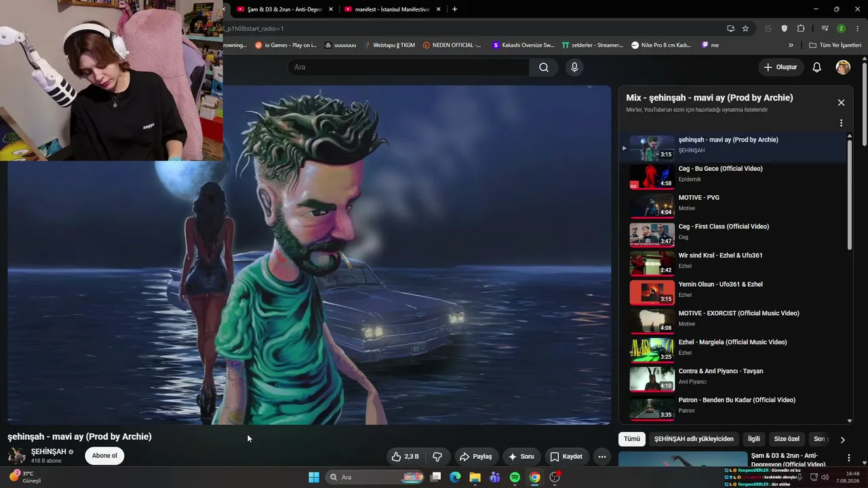
Task: Open options for the Şam & D3 & 2run suggested video
Action: [x=849, y=458]
